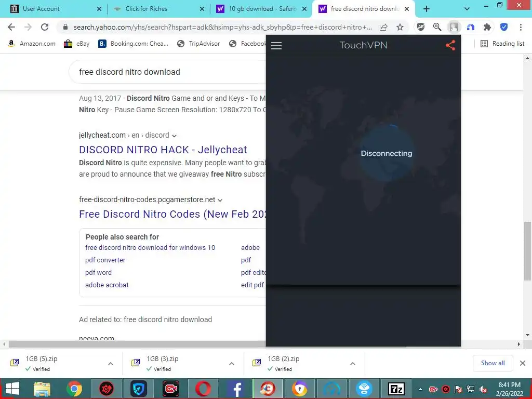This screenshot has width=532, height=399.
Task: Click the AdBlock shield extension icon
Action: tap(421, 27)
